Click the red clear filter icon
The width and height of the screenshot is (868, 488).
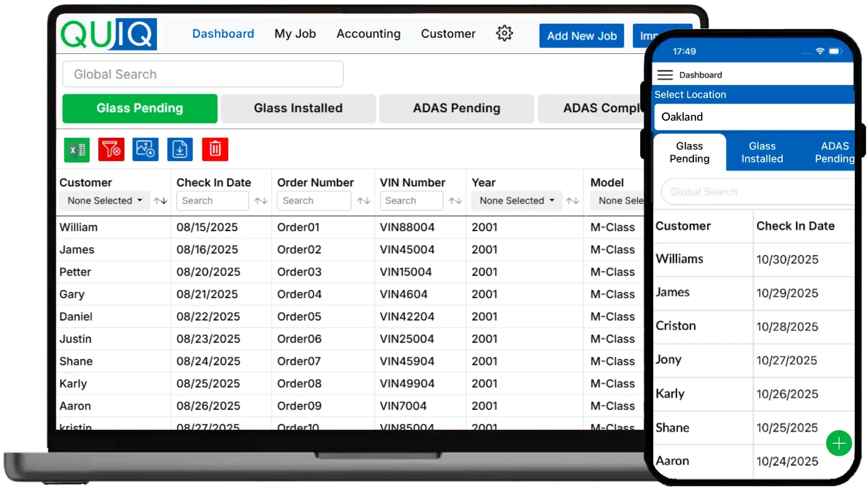(111, 150)
